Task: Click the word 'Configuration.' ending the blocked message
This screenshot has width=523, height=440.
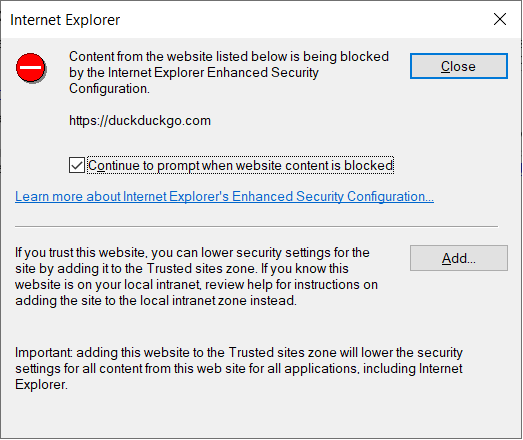Action: click(109, 89)
